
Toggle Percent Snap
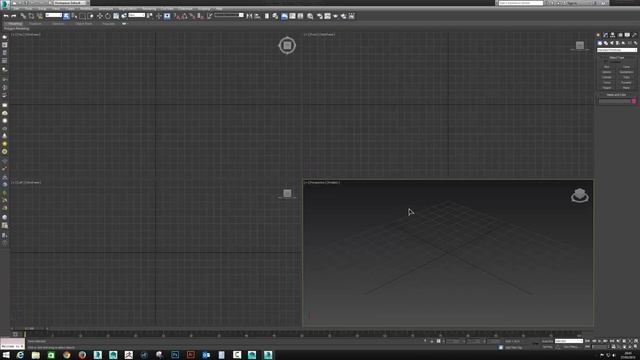pyautogui.click(x=193, y=16)
